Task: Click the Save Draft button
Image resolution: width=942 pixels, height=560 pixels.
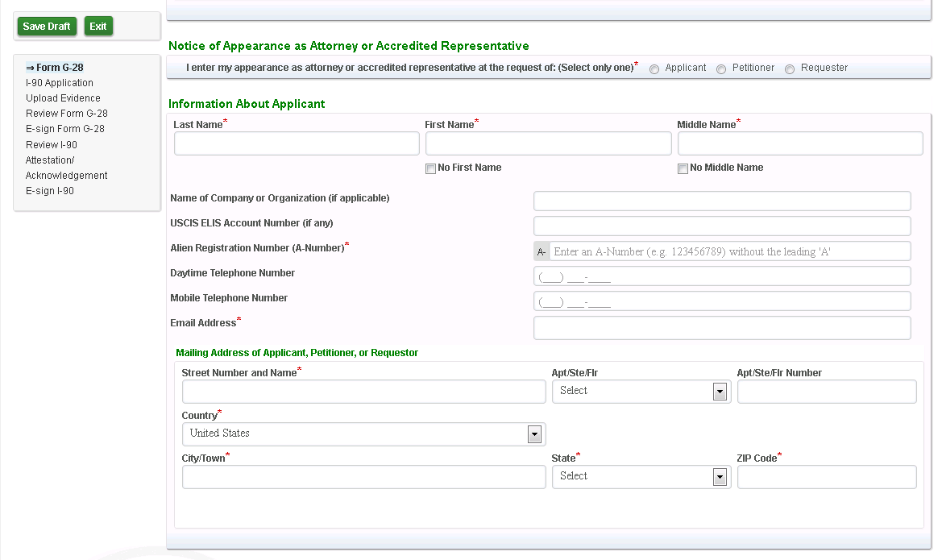Action: click(47, 27)
